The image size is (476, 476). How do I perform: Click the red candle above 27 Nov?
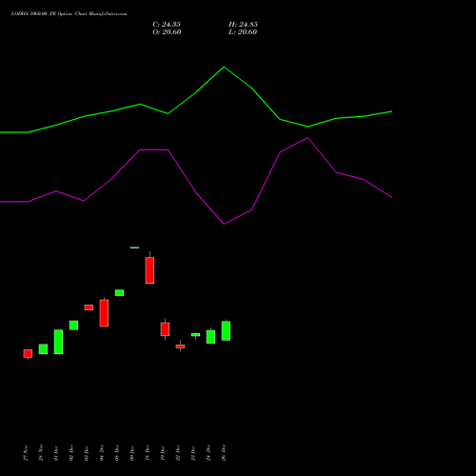point(28,353)
